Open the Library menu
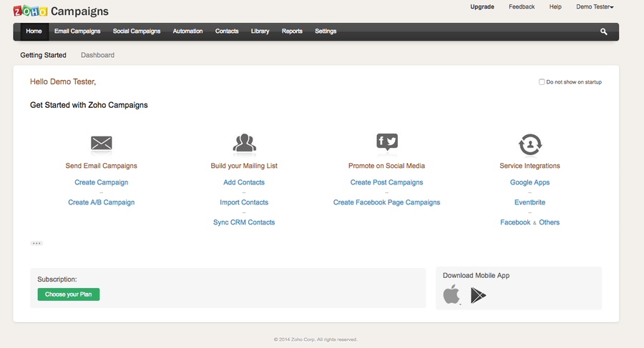This screenshot has height=348, width=644. (x=260, y=31)
